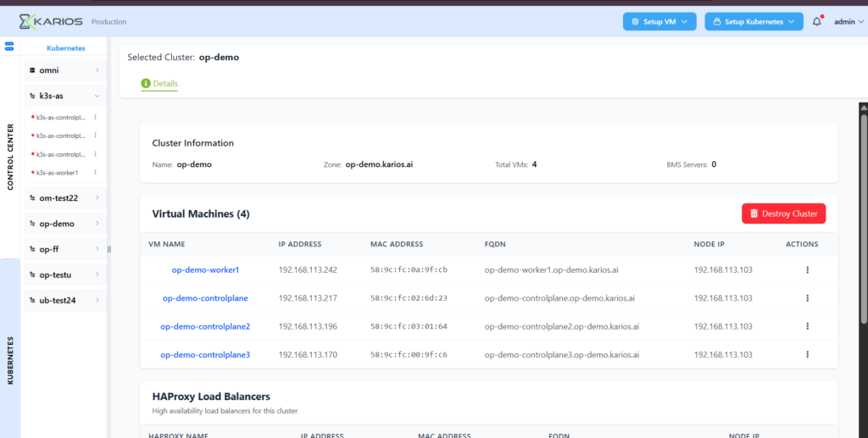Expand the omni cluster chevron
This screenshot has width=868, height=438.
pyautogui.click(x=97, y=70)
